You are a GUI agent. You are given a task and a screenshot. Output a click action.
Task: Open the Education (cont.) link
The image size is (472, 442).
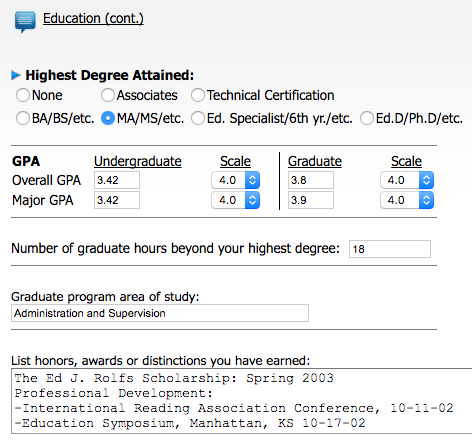(x=93, y=18)
